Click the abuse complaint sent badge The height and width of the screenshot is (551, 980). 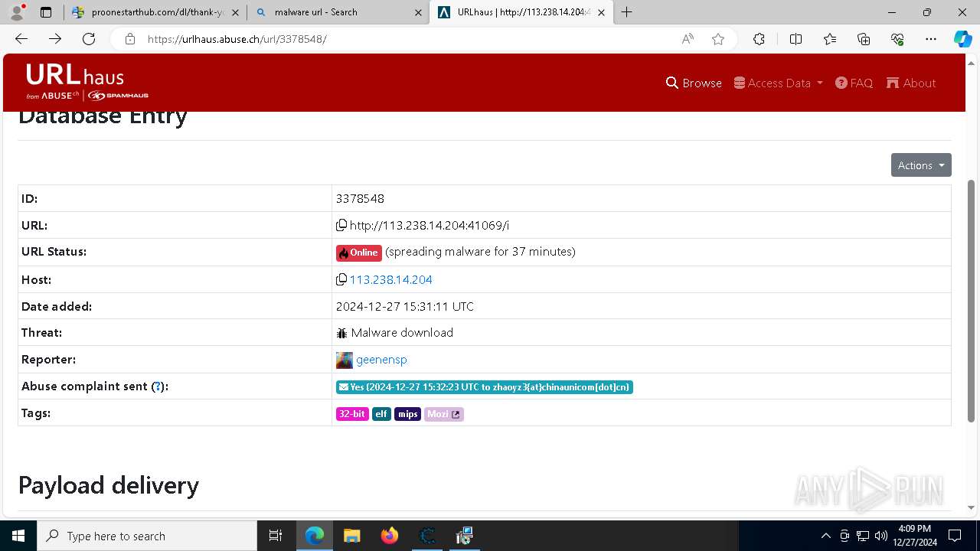(485, 387)
